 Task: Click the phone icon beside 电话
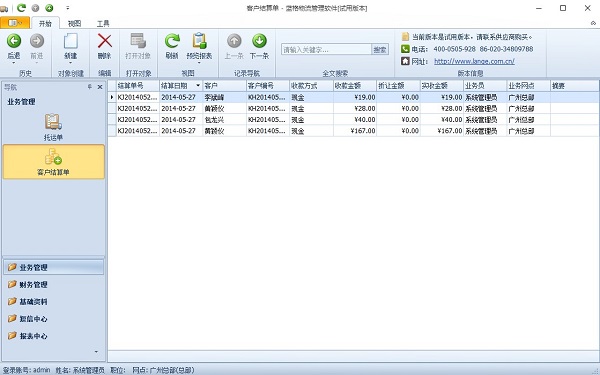click(x=405, y=49)
